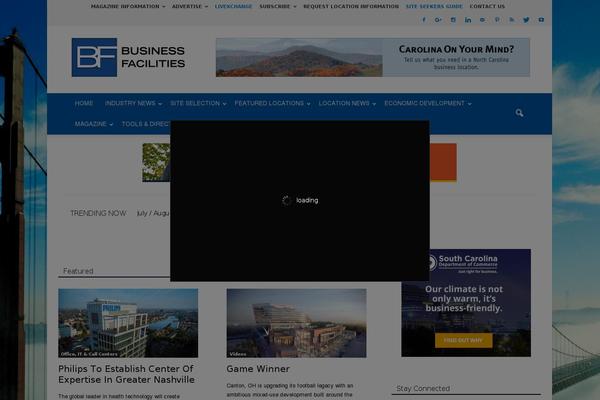
Task: Expand the Advertise dropdown arrow
Action: (206, 7)
